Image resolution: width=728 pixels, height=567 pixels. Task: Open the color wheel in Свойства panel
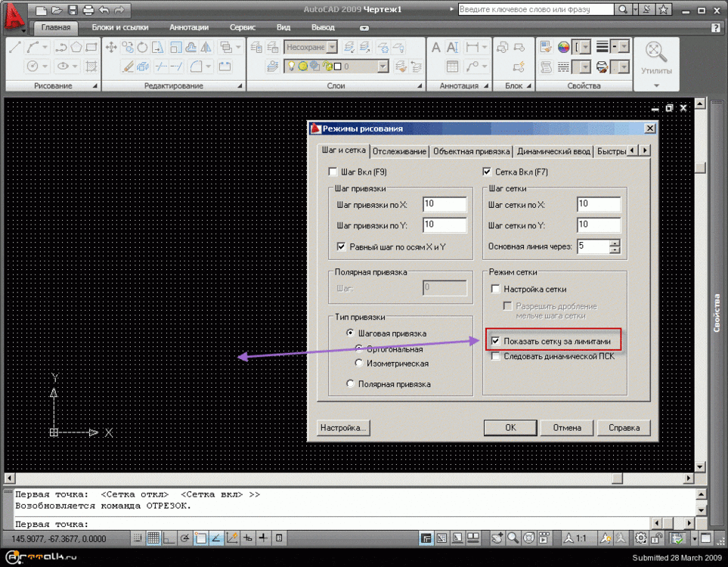click(563, 48)
